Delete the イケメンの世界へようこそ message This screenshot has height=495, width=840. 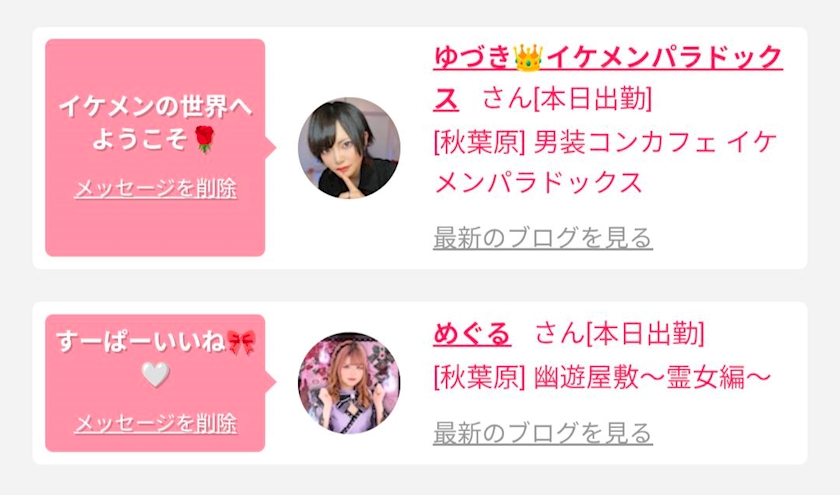coord(155,189)
